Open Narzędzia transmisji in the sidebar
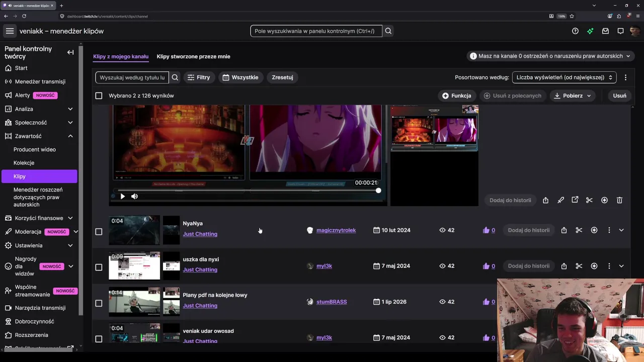644x362 pixels. (x=39, y=308)
